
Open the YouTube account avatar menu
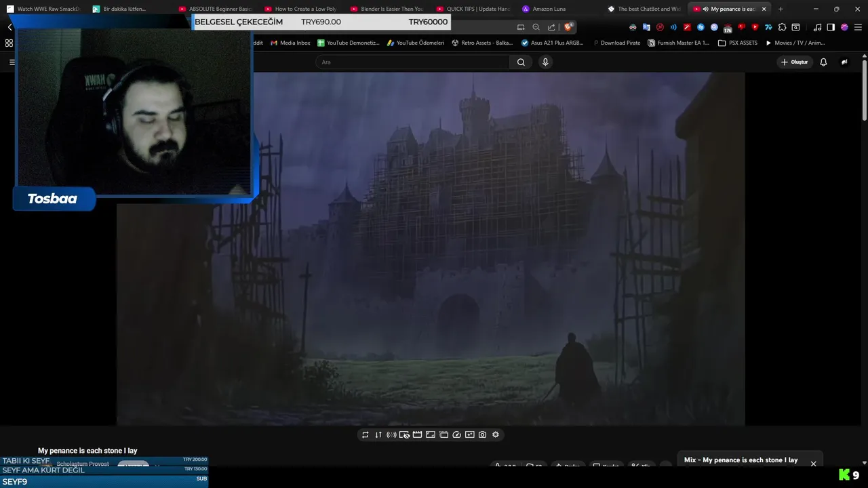click(x=844, y=62)
